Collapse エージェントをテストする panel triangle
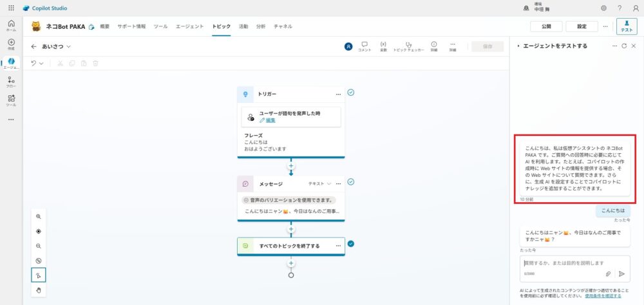The width and height of the screenshot is (644, 305). 518,46
